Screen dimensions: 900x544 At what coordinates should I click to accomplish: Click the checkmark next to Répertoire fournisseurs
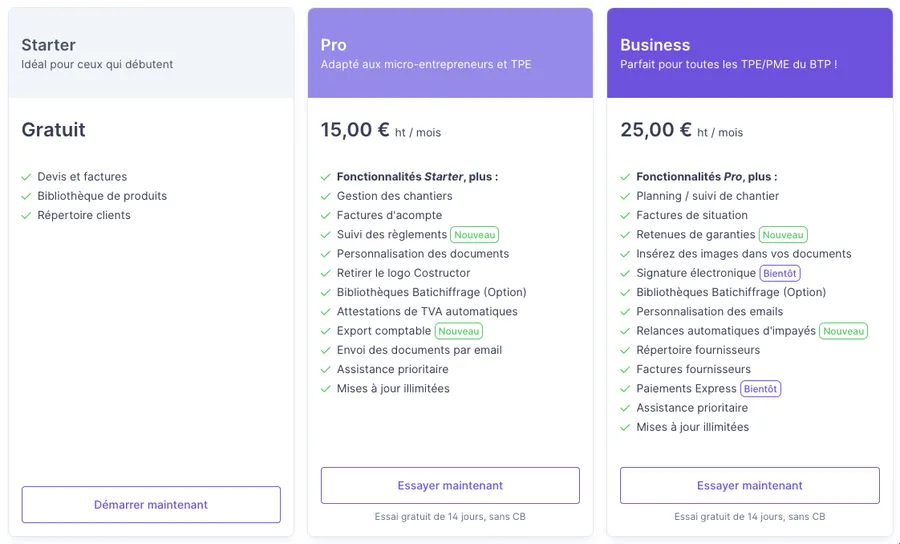tap(625, 351)
